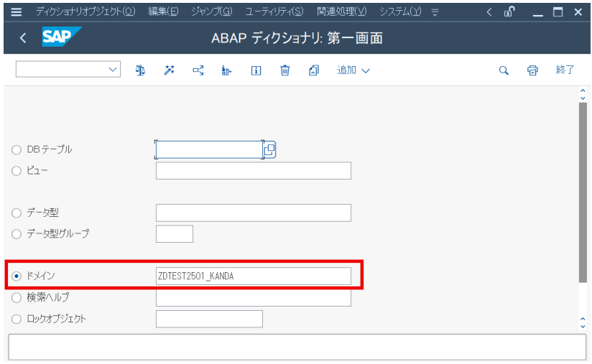Click the lock icon in title bar
The width and height of the screenshot is (592, 364).
point(509,12)
